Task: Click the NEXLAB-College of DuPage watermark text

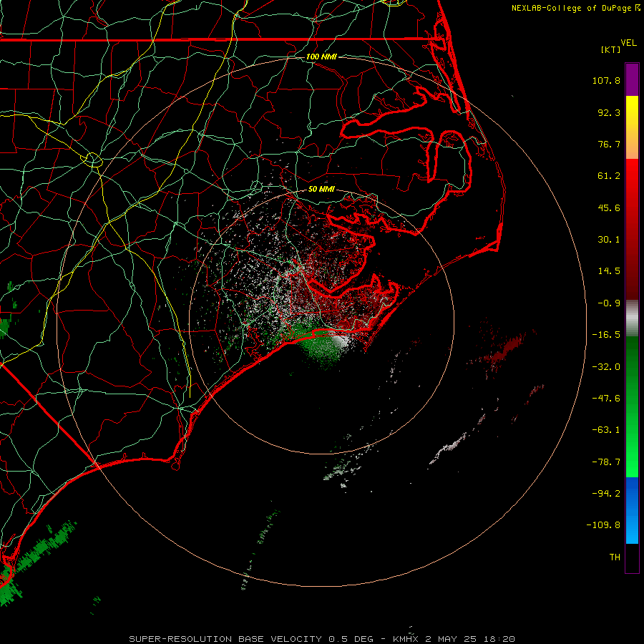Action: point(572,8)
